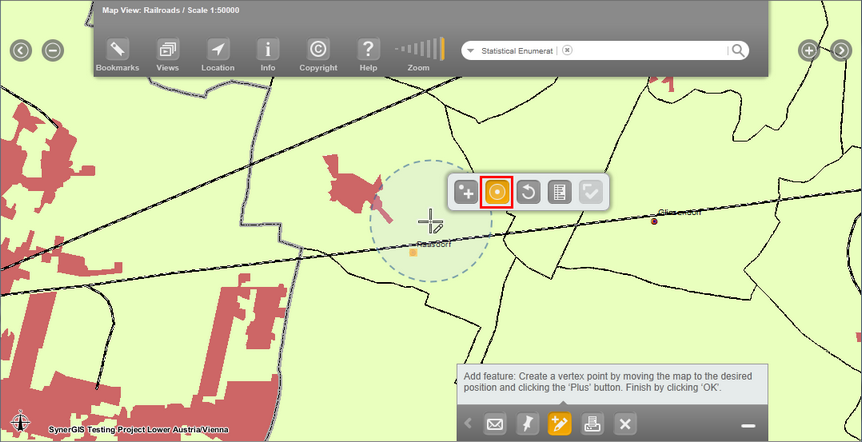
Task: Toggle the orange center target mode
Action: coord(497,192)
